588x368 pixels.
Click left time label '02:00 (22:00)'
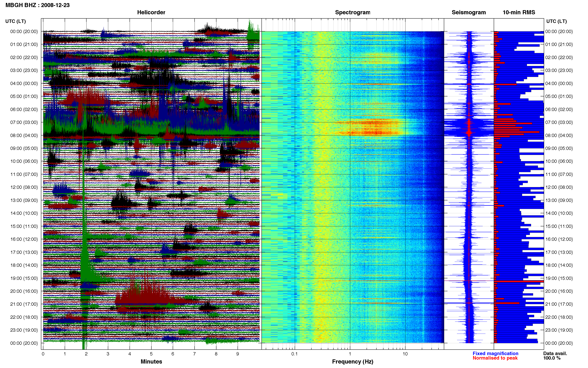24,57
